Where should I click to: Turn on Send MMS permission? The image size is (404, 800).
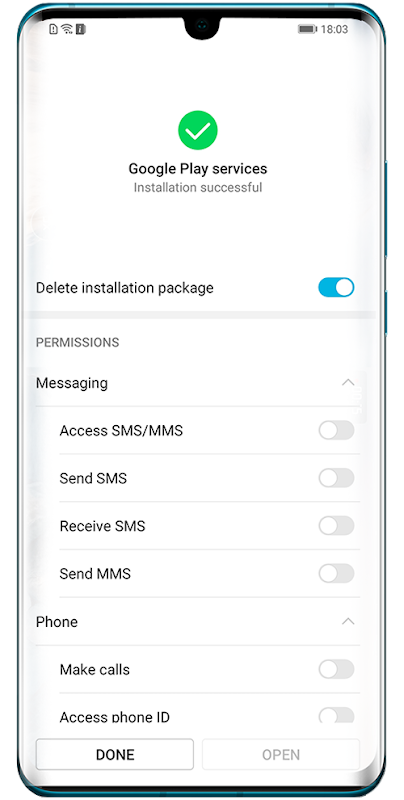[336, 573]
